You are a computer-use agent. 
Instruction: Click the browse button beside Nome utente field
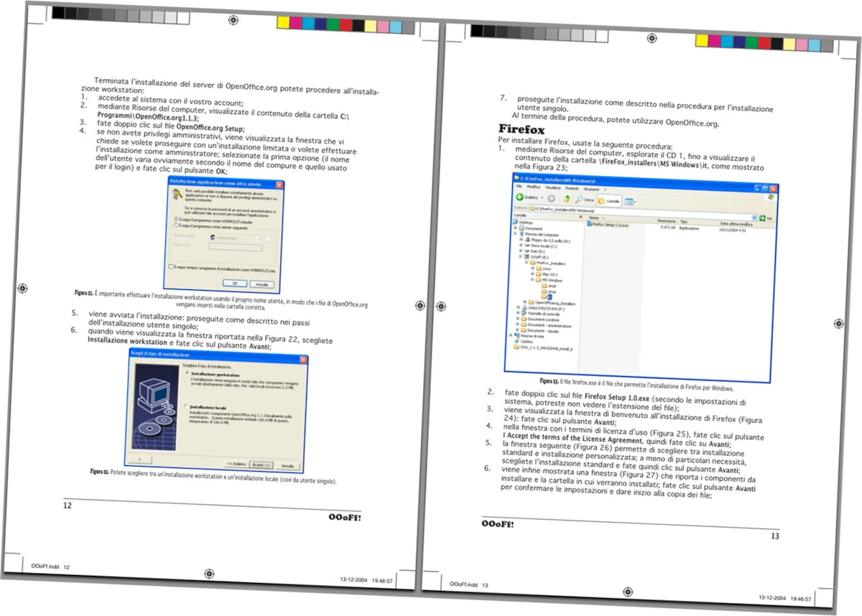pos(267,240)
